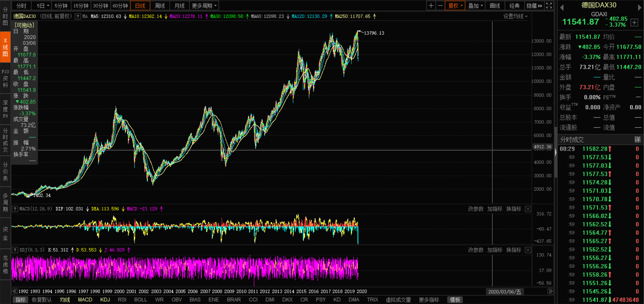Open 复权 adjustment dropdown
Viewport: 644px width, 304px height.
pyautogui.click(x=455, y=6)
